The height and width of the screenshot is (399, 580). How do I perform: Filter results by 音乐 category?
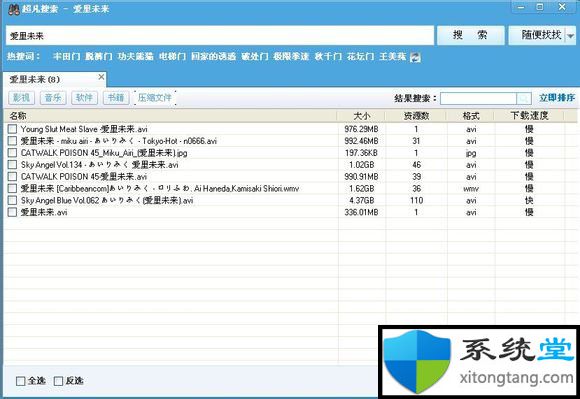[x=53, y=98]
